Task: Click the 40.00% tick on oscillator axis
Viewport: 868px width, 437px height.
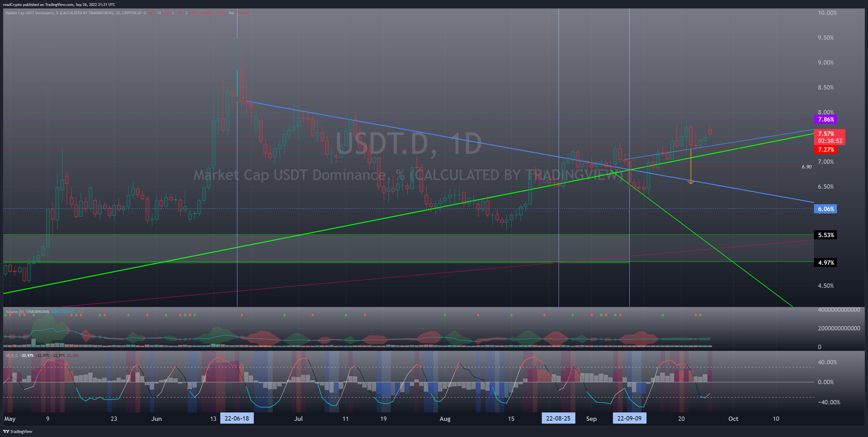Action: point(828,362)
